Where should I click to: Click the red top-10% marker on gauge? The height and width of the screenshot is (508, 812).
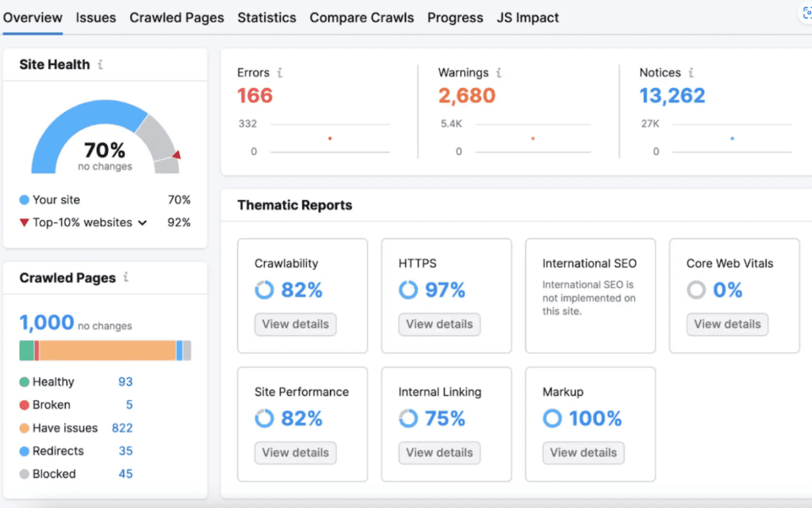(177, 155)
